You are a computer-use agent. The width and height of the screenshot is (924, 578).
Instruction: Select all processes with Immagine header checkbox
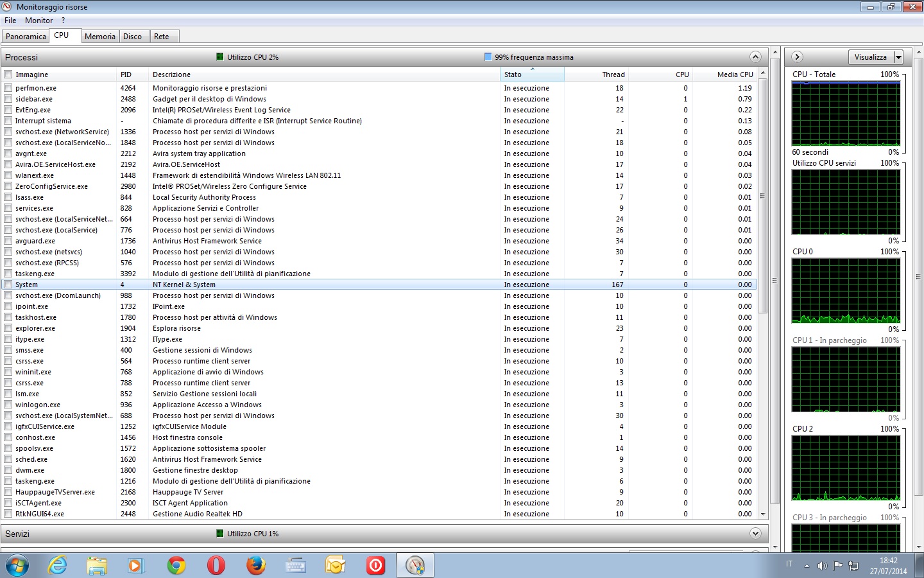click(x=8, y=74)
